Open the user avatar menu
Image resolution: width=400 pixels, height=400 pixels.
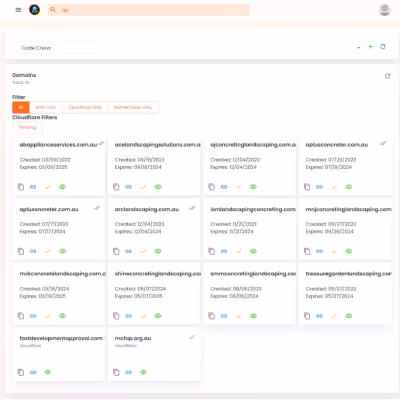tap(385, 10)
